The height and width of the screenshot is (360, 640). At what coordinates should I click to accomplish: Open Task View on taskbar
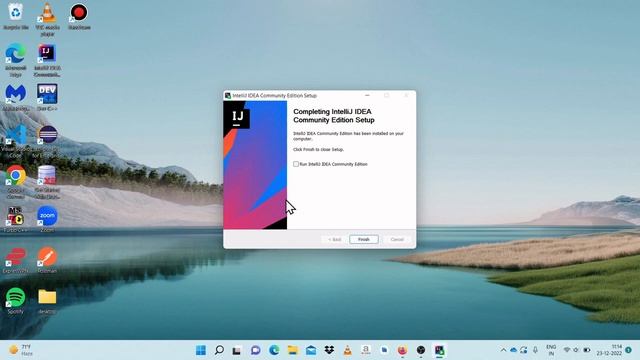[x=237, y=350]
